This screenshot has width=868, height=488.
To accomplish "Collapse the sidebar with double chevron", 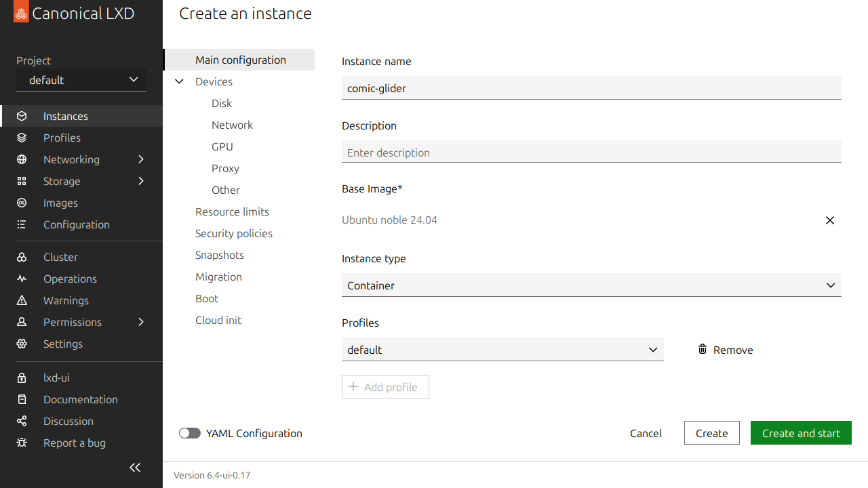I will [x=135, y=467].
